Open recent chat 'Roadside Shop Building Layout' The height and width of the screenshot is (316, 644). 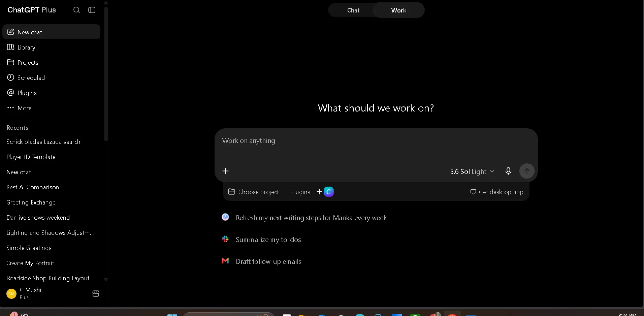point(52,278)
